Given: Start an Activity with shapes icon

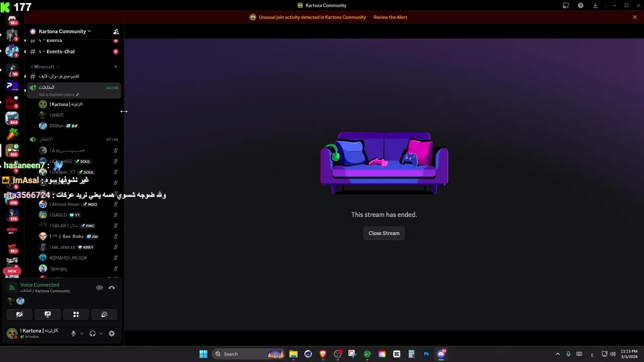Looking at the screenshot, I should (x=76, y=314).
